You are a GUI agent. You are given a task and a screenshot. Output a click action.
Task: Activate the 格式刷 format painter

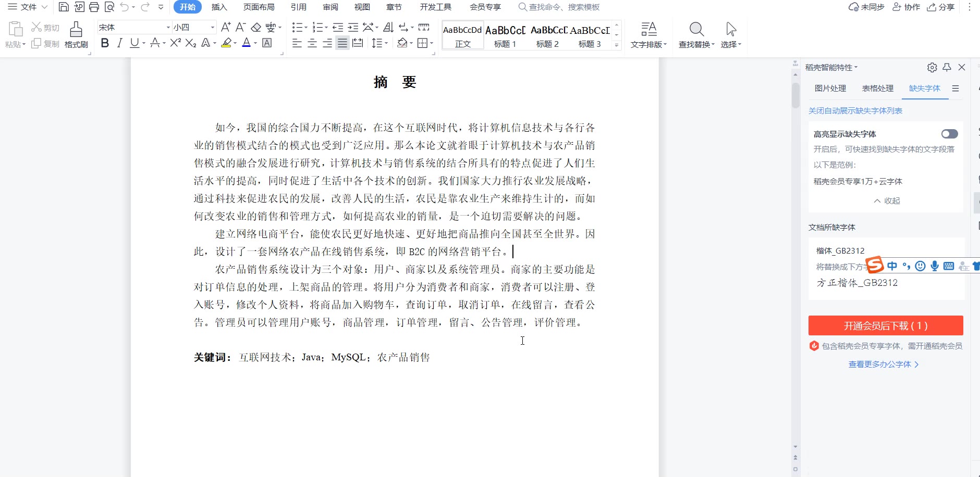76,35
